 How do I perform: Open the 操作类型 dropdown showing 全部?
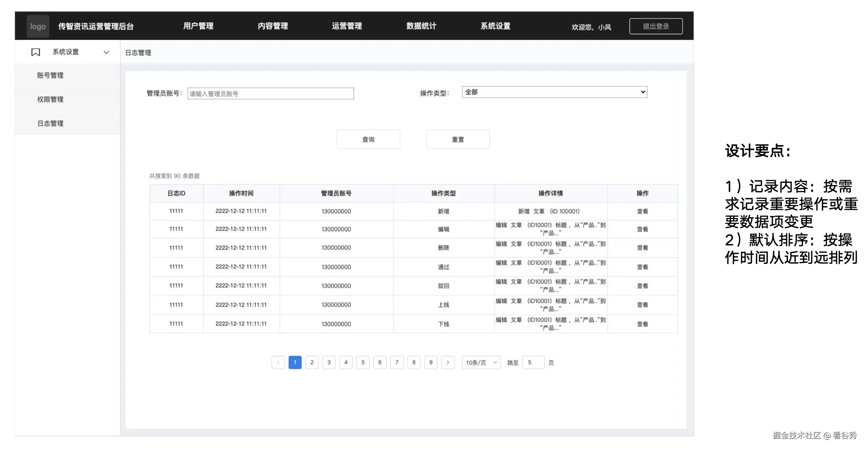pyautogui.click(x=554, y=92)
